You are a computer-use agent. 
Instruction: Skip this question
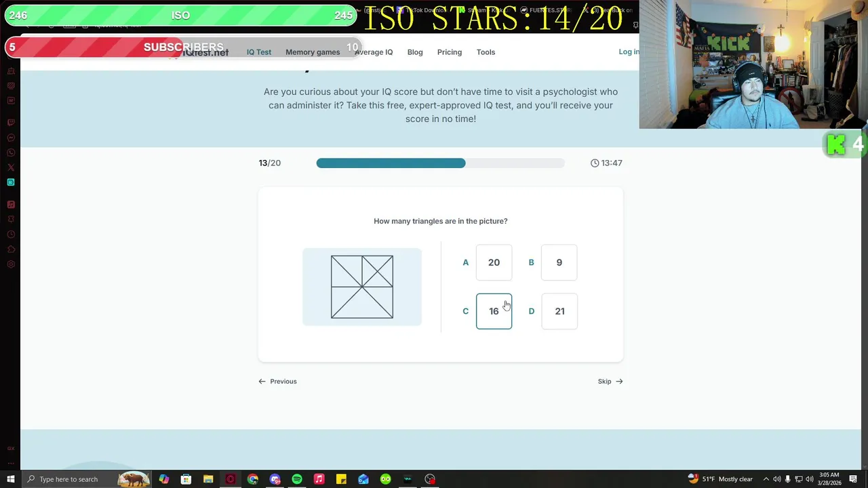click(610, 382)
